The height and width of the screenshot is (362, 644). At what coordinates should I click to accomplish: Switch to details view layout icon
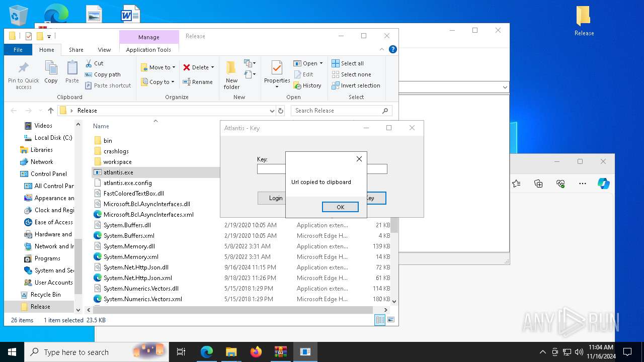coord(380,320)
